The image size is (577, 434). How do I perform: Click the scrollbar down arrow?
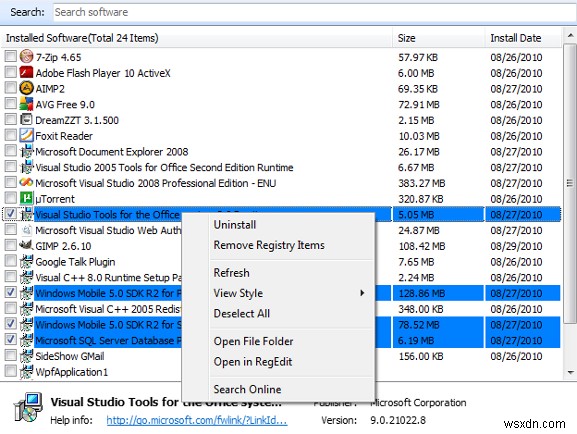570,373
